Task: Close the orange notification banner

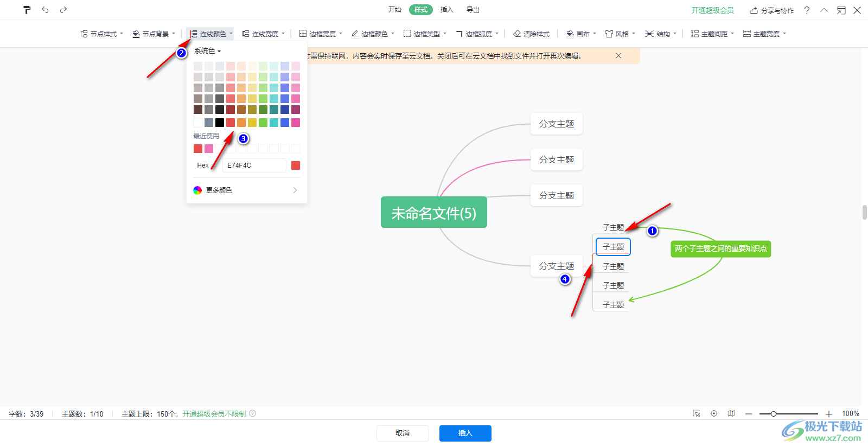Action: pos(618,56)
